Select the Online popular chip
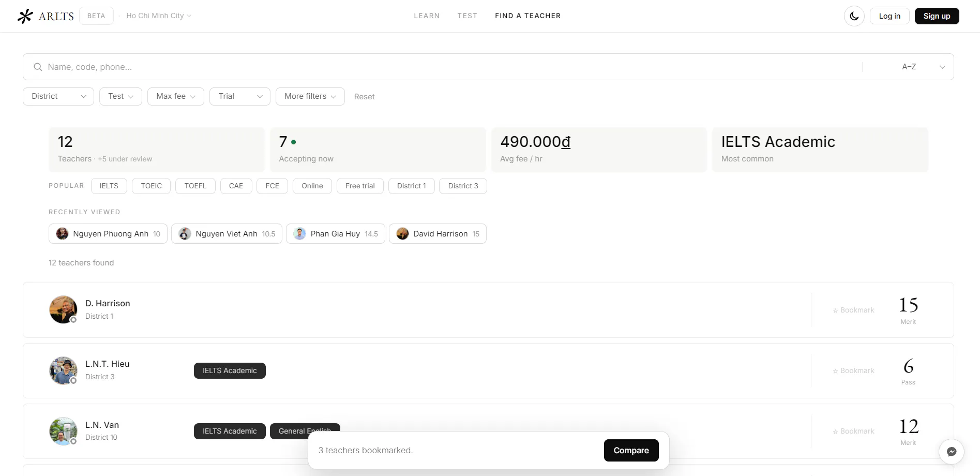Image resolution: width=980 pixels, height=476 pixels. tap(312, 186)
